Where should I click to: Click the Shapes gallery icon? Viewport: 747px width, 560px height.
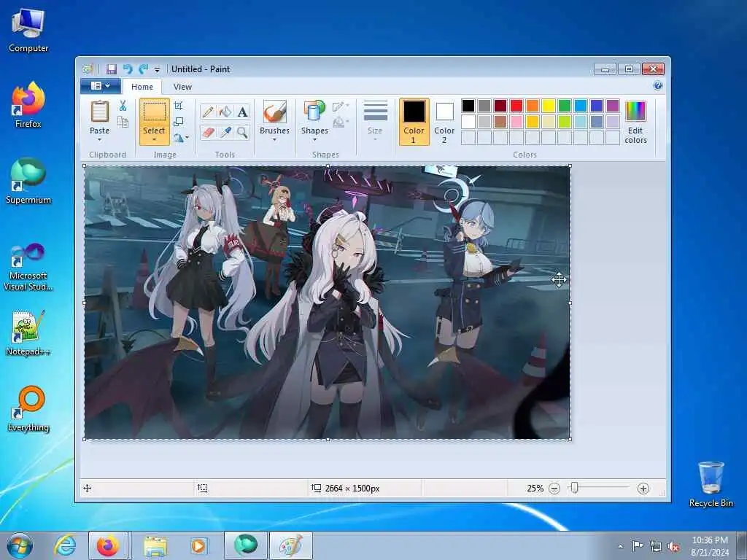point(314,112)
